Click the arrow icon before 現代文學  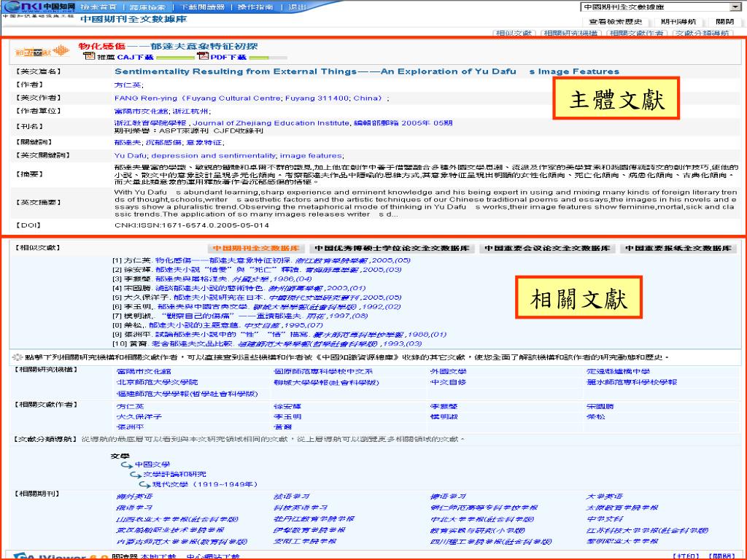tap(145, 485)
